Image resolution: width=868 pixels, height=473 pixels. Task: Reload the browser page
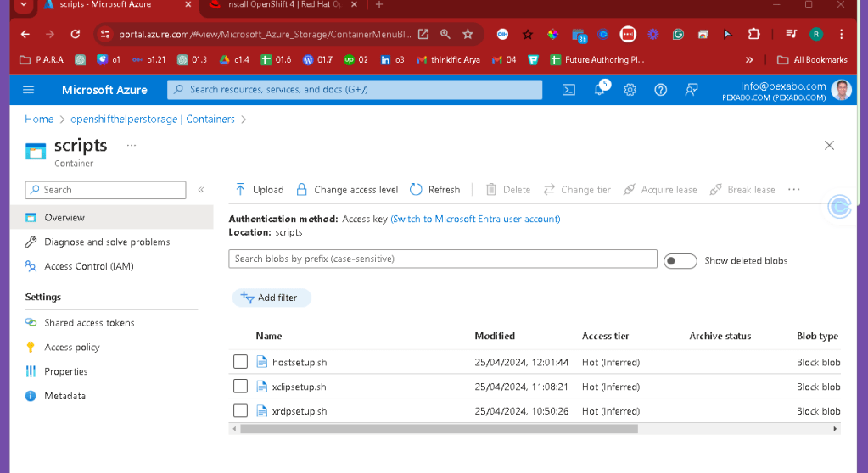tap(76, 34)
